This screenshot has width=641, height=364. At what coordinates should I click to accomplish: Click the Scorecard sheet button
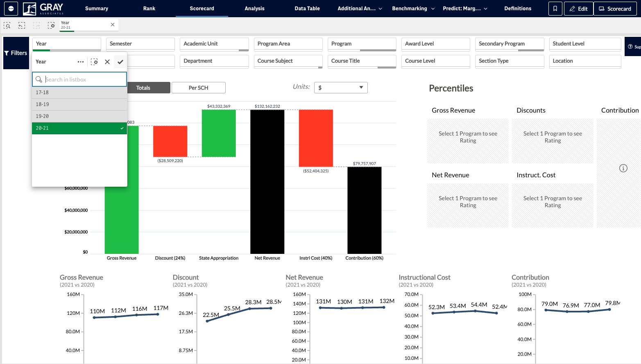pyautogui.click(x=615, y=9)
